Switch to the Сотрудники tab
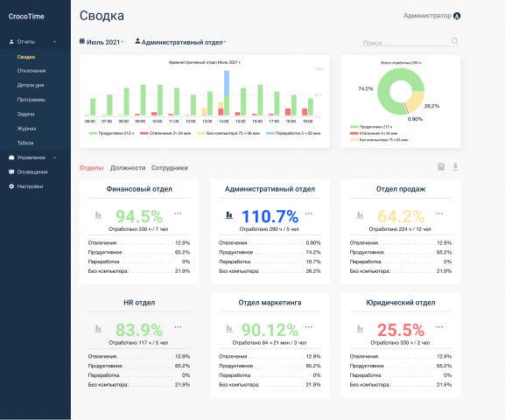Viewport: 505px width, 420px height. click(170, 168)
